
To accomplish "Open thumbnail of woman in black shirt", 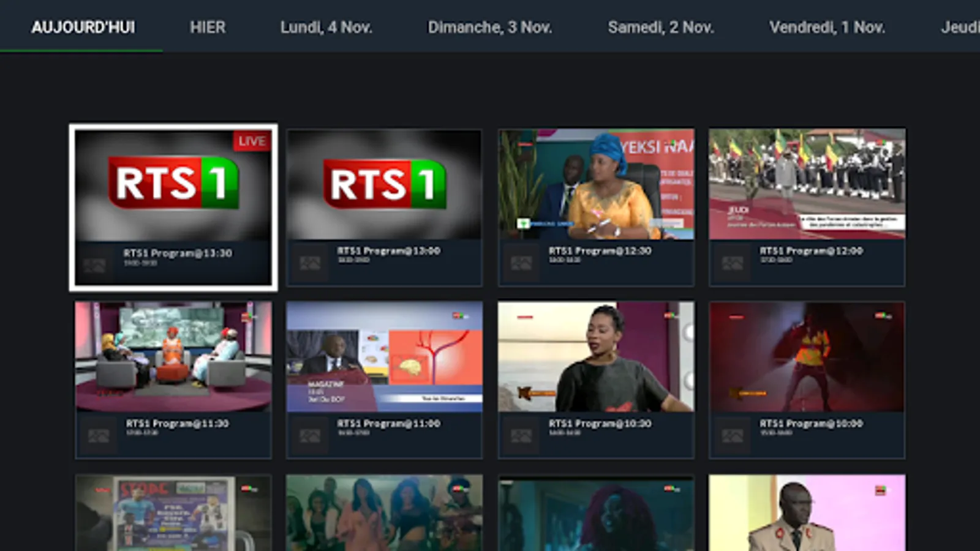I will [x=596, y=356].
